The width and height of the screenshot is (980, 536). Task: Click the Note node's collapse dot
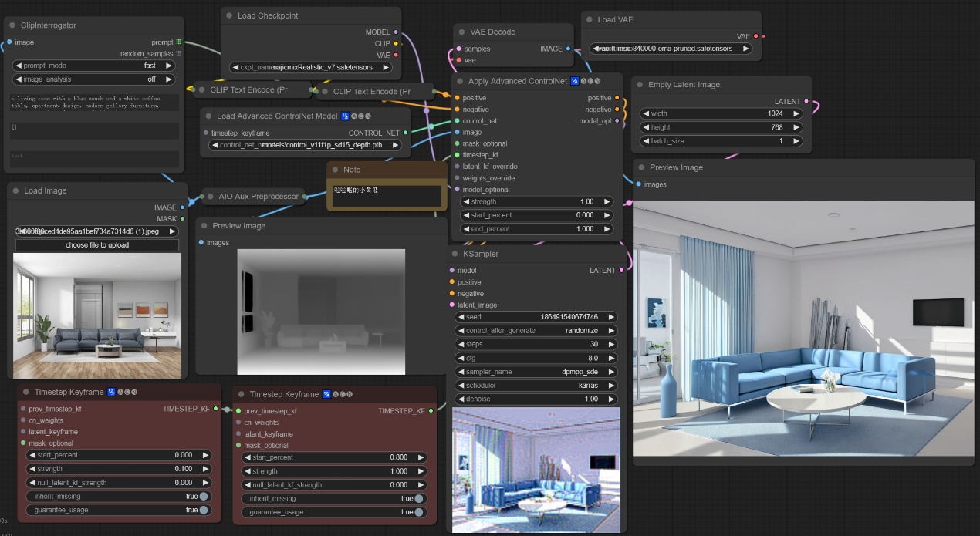pos(335,170)
